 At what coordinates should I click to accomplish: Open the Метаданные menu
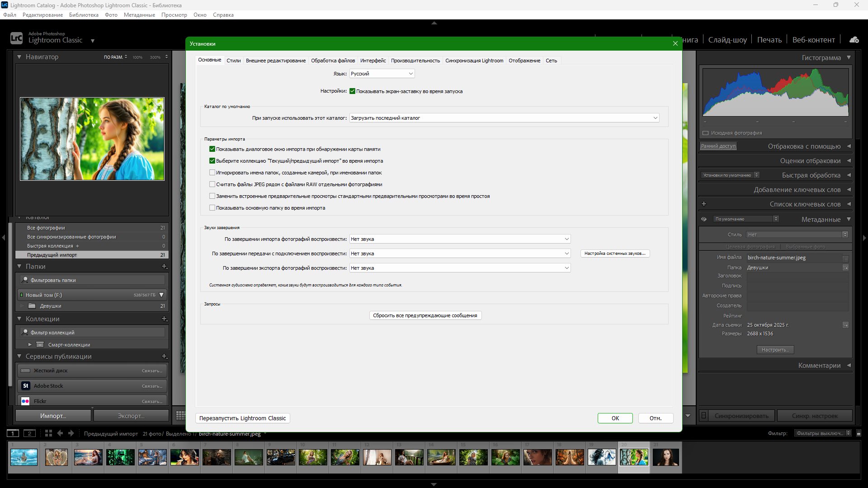click(139, 15)
